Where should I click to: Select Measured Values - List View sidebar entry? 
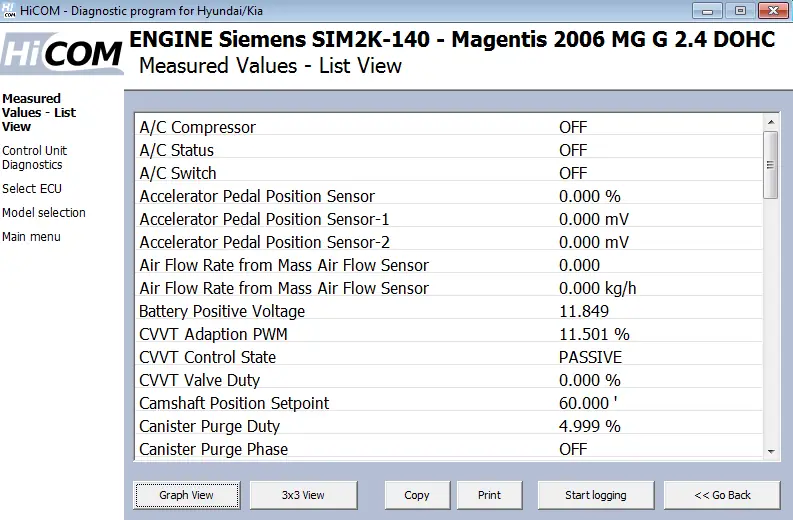[x=38, y=112]
